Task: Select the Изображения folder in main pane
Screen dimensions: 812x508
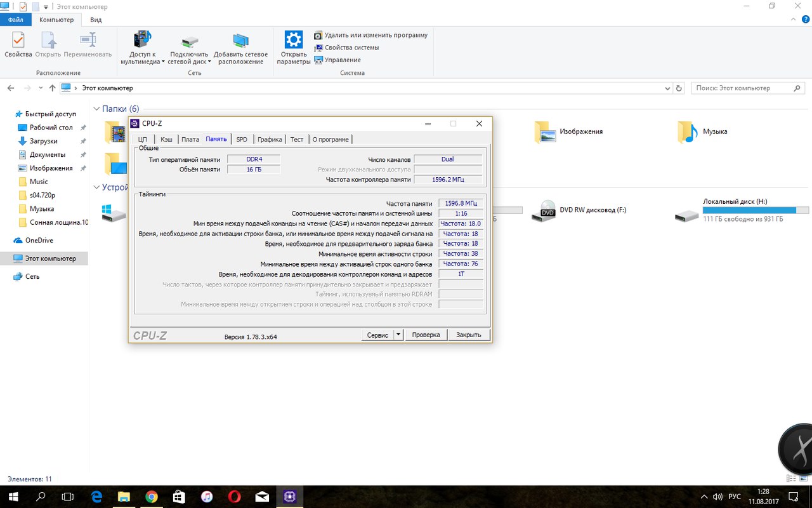Action: [x=568, y=131]
